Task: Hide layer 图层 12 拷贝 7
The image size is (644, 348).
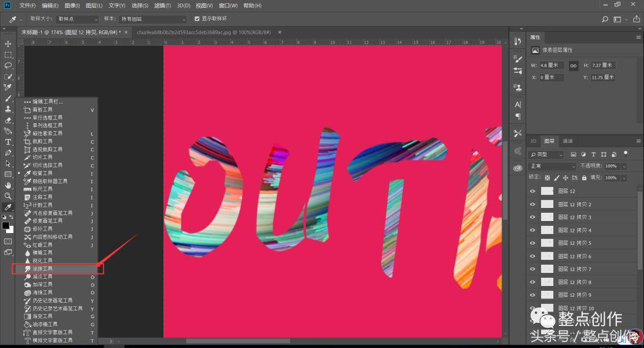Action: coord(532,269)
